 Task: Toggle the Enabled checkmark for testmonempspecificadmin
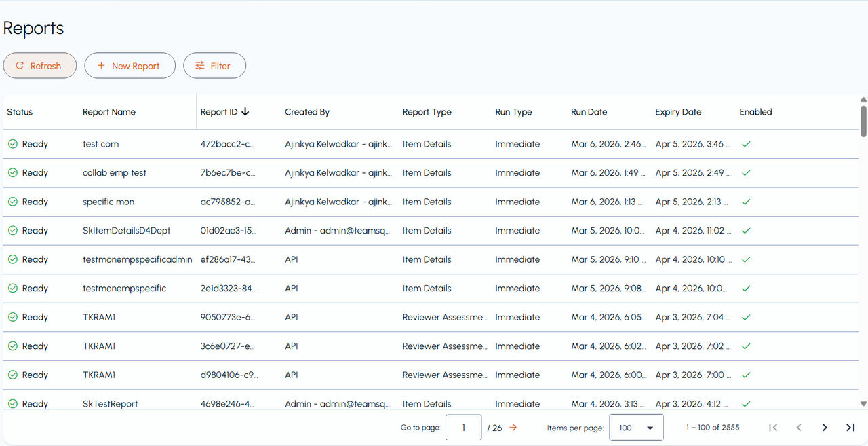[746, 259]
